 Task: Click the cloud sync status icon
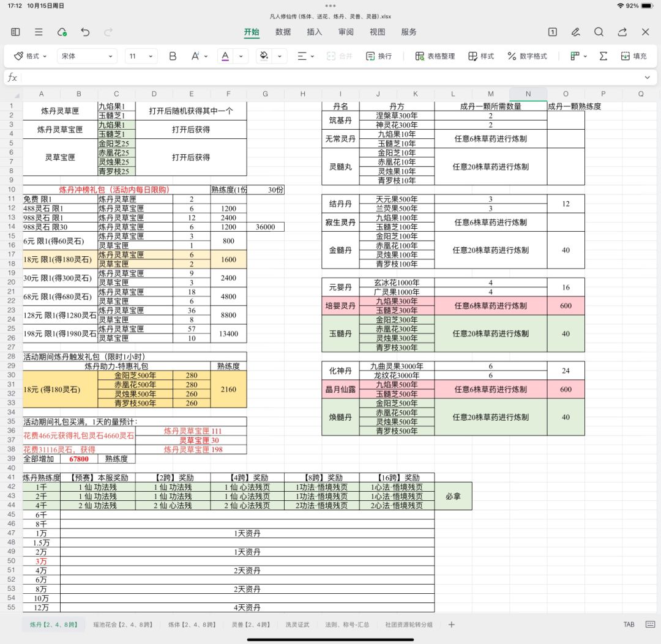[x=62, y=32]
